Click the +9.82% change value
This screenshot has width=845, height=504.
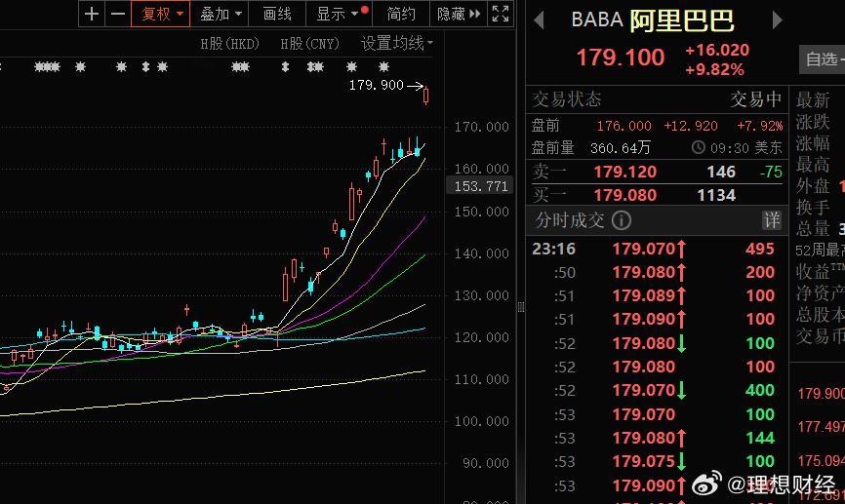click(714, 69)
